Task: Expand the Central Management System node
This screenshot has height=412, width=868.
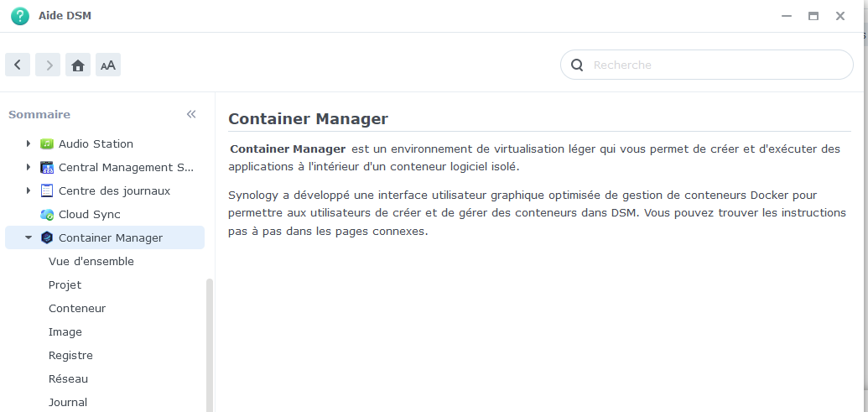Action: click(x=29, y=167)
